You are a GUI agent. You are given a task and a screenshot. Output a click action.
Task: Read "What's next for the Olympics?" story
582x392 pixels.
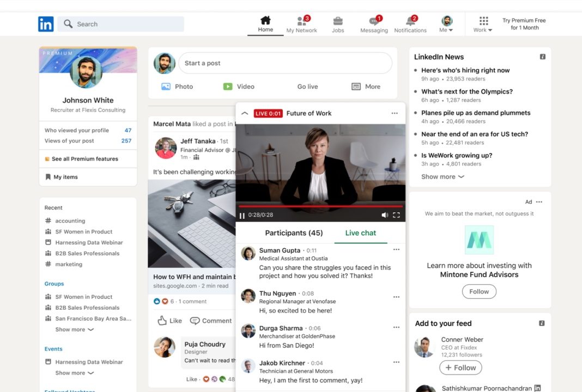(x=467, y=91)
